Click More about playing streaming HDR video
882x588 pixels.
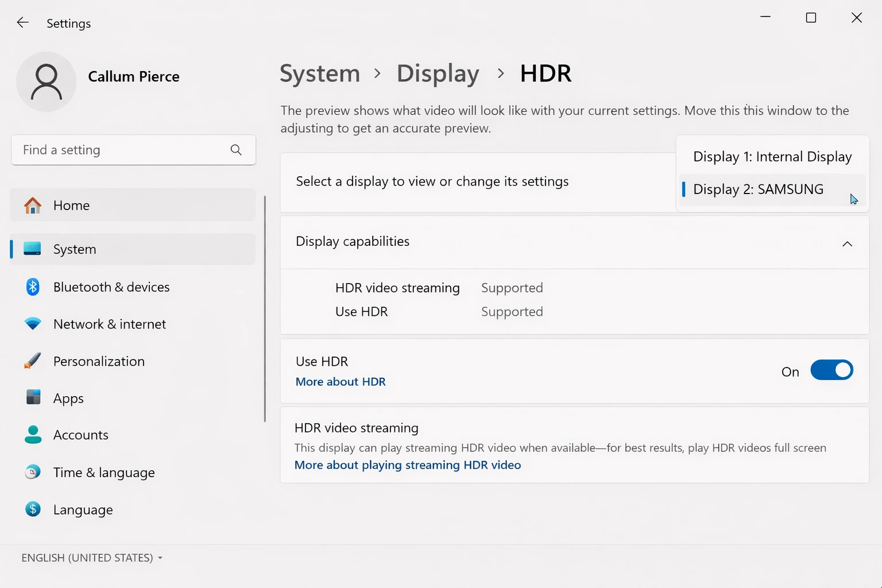pos(407,465)
